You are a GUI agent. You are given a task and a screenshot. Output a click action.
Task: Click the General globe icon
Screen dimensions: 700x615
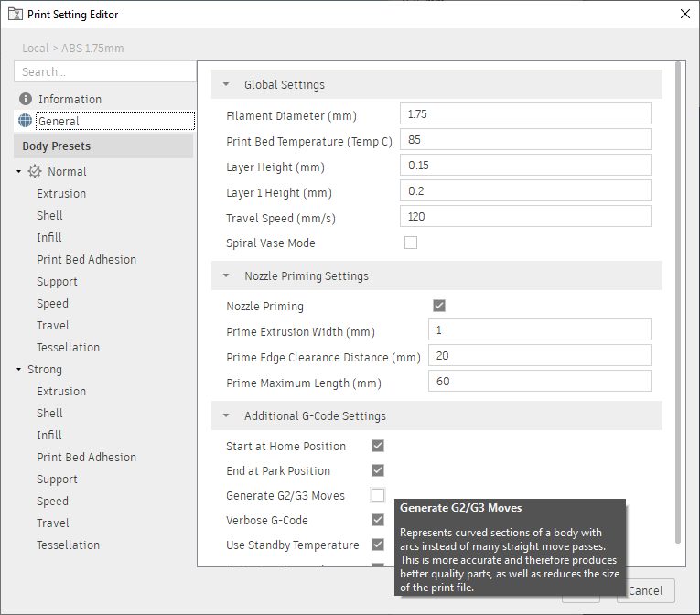[25, 121]
